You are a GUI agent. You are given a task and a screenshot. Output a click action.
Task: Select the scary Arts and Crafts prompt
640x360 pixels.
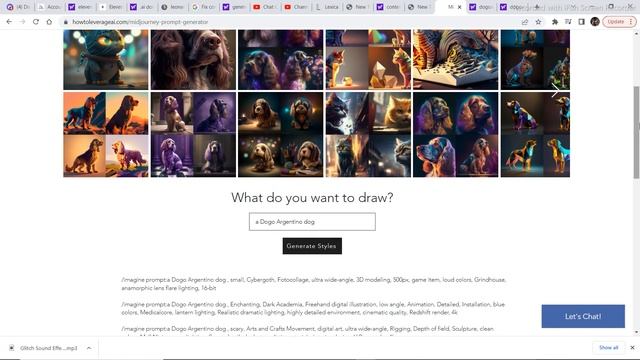[x=308, y=331]
